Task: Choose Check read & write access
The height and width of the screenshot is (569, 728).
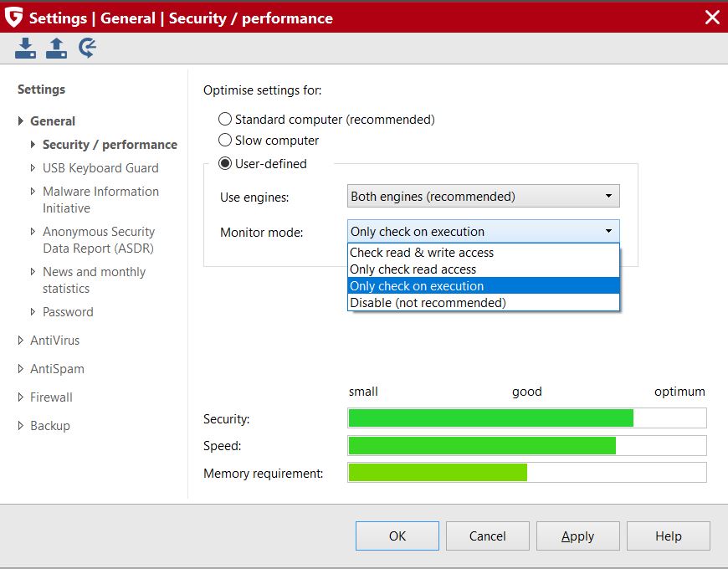Action: (422, 253)
